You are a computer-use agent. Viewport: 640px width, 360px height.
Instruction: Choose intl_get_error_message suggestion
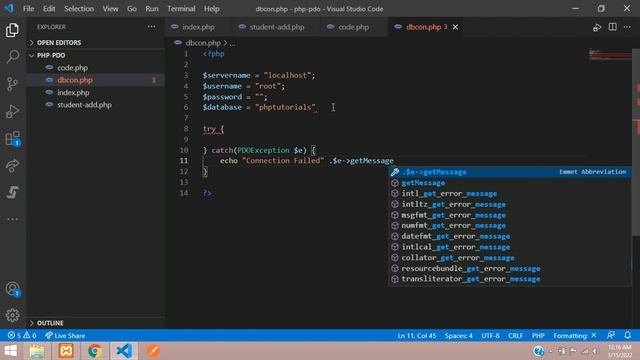click(x=510, y=193)
